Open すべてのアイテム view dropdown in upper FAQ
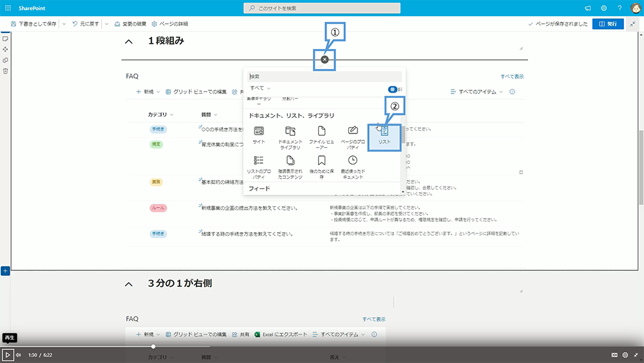Image resolution: width=644 pixels, height=363 pixels. click(x=477, y=92)
